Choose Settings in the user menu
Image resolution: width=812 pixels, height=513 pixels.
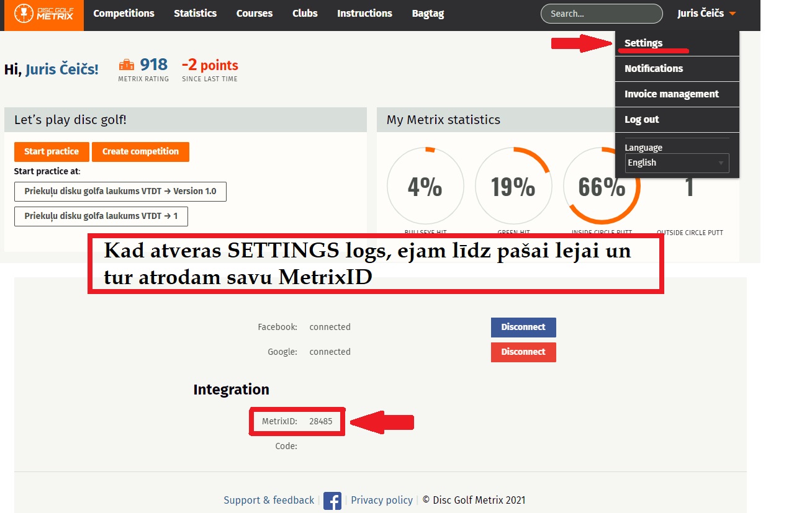(x=643, y=43)
